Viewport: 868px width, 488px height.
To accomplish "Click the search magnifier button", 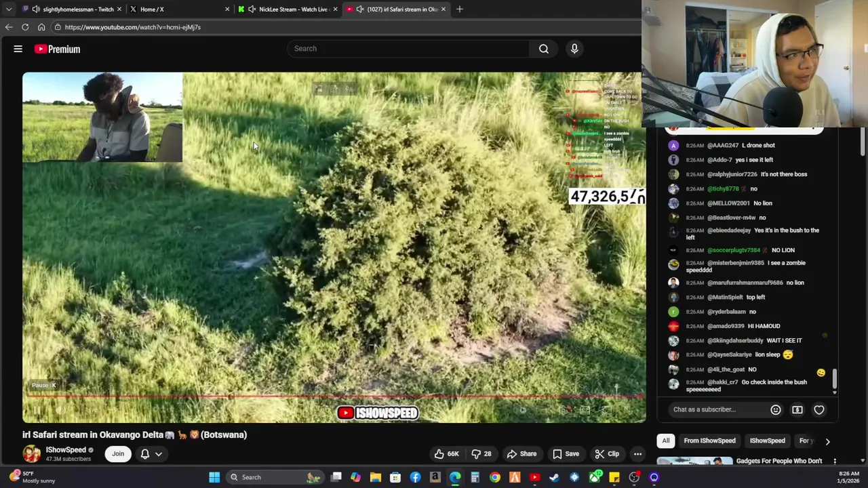I will (544, 49).
